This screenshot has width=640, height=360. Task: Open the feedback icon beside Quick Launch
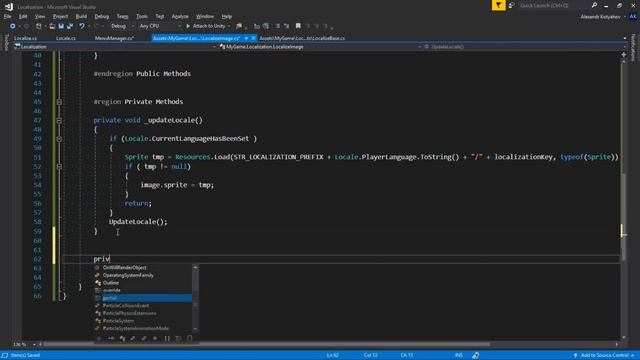click(x=511, y=5)
